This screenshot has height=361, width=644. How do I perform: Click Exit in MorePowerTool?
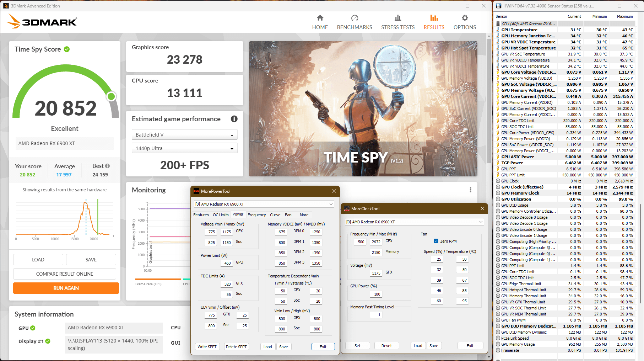tap(323, 347)
